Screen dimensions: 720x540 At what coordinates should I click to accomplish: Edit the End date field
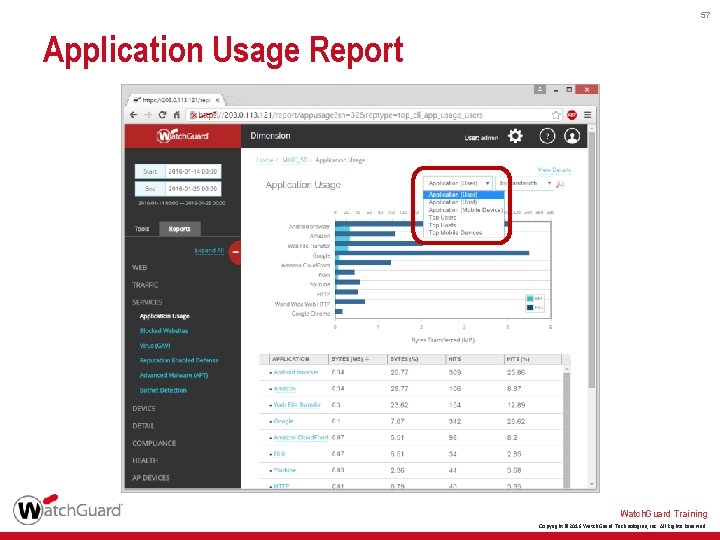[193, 189]
